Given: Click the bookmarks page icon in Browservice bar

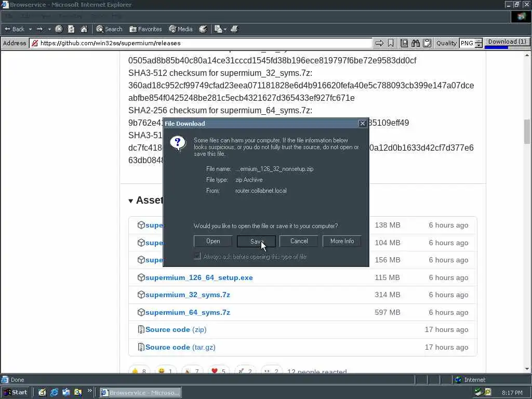Looking at the screenshot, I should [404, 43].
